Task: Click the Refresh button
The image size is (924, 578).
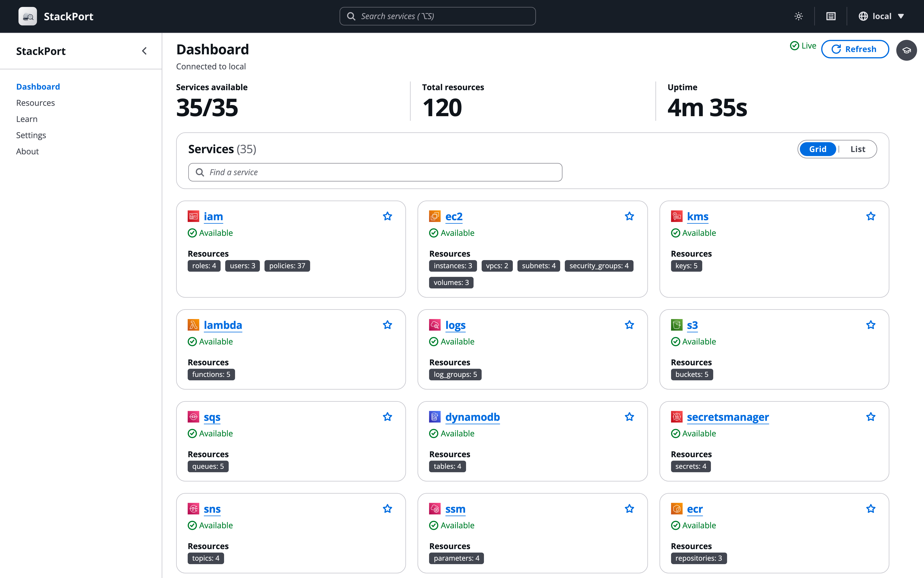Action: 855,49
